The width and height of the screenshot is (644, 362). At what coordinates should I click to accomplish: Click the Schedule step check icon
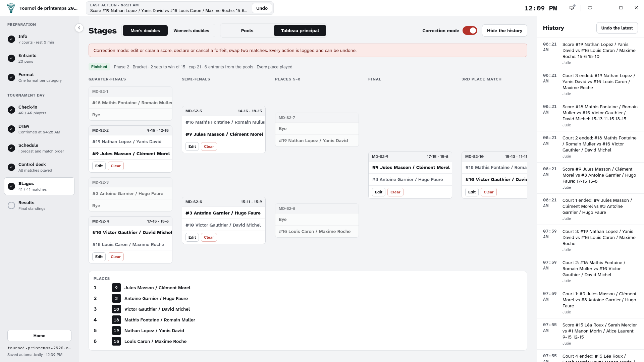point(11,148)
